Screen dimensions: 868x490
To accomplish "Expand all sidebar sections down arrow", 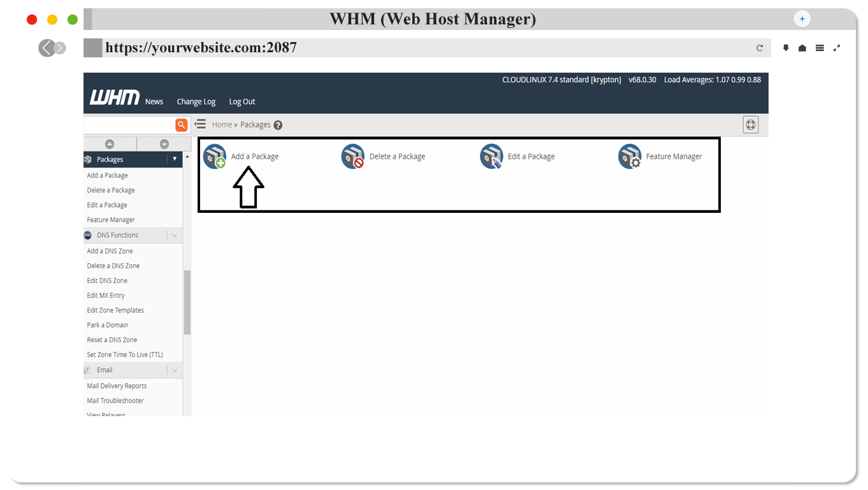I will (164, 144).
